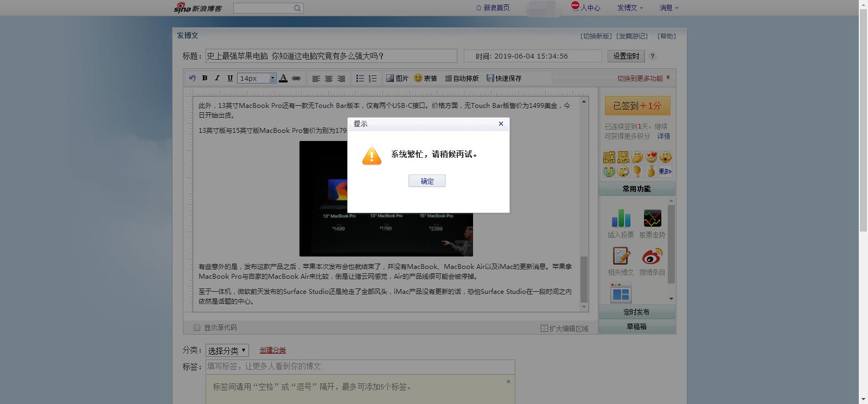This screenshot has height=404, width=868.
Task: Toggle italic formatting
Action: click(x=217, y=78)
